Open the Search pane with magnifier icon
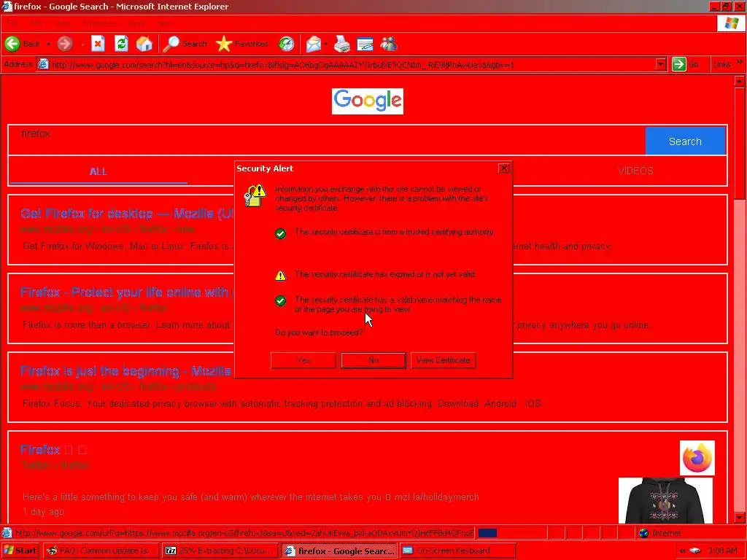Viewport: 747px width, 560px height. pyautogui.click(x=171, y=44)
